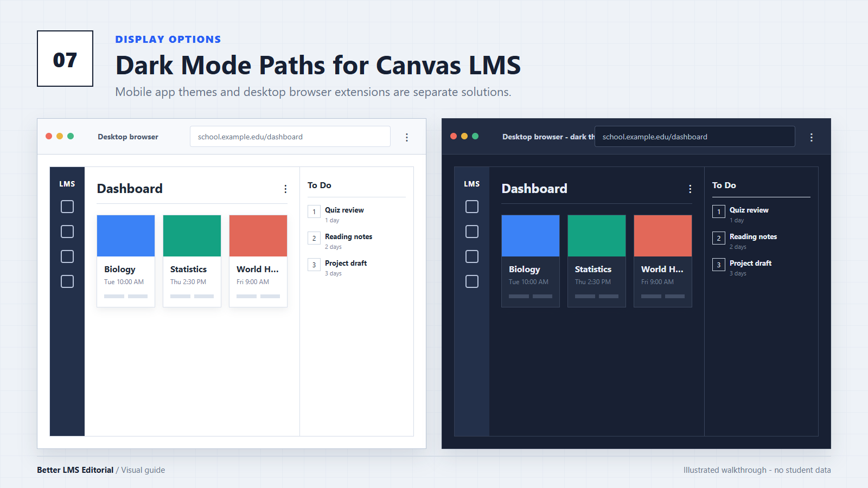Viewport: 868px width, 488px height.
Task: Click 'Thu 2:30 PM' under dark Statistics
Action: click(593, 282)
